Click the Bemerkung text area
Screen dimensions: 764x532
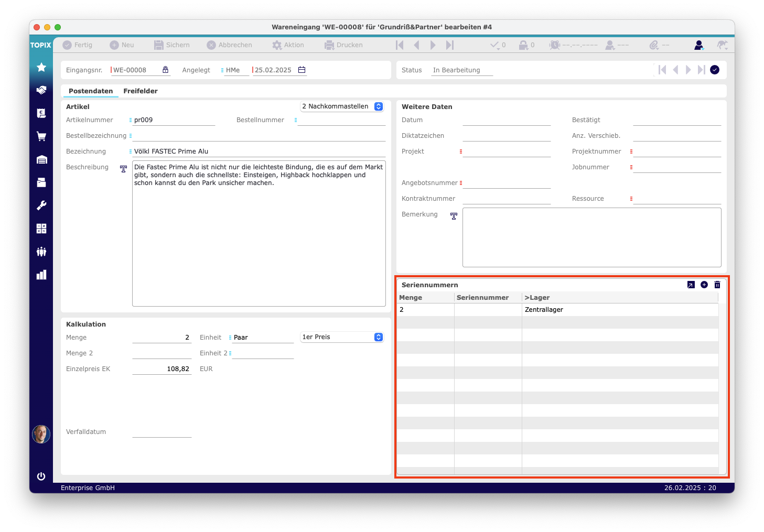(591, 237)
